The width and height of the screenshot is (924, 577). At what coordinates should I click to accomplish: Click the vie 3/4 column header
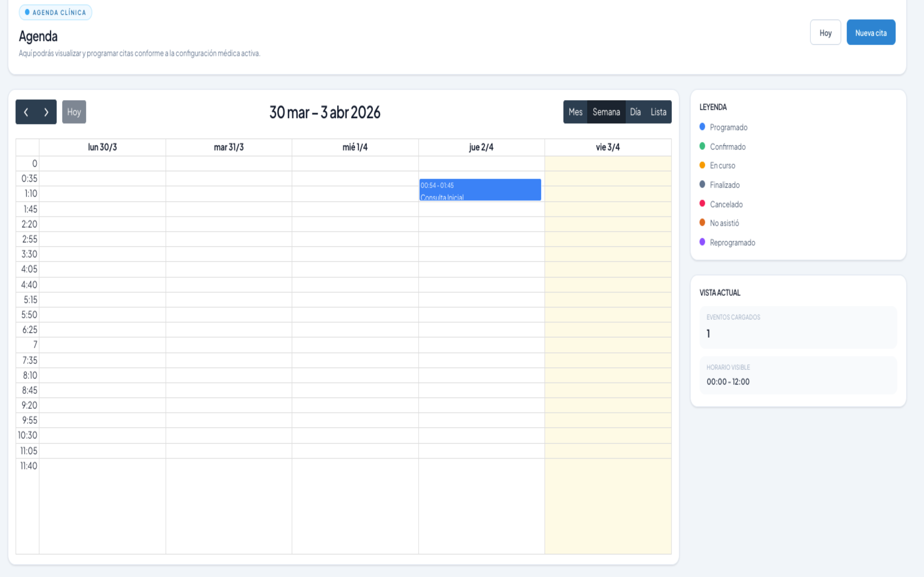[607, 147]
